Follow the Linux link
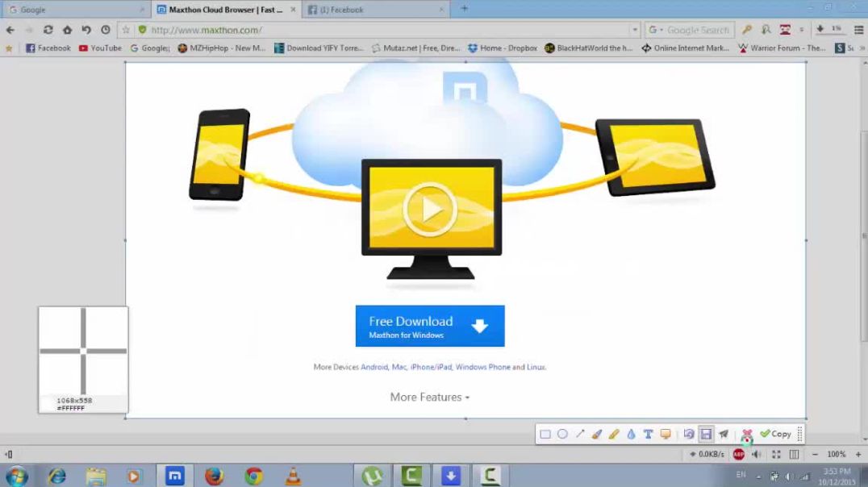The height and width of the screenshot is (487, 868). tap(536, 367)
